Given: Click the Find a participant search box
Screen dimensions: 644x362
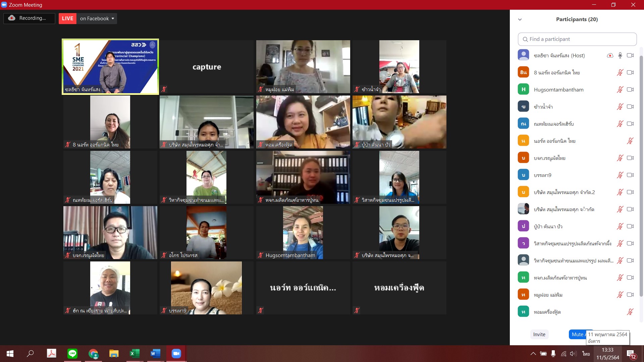Looking at the screenshot, I should [x=577, y=39].
